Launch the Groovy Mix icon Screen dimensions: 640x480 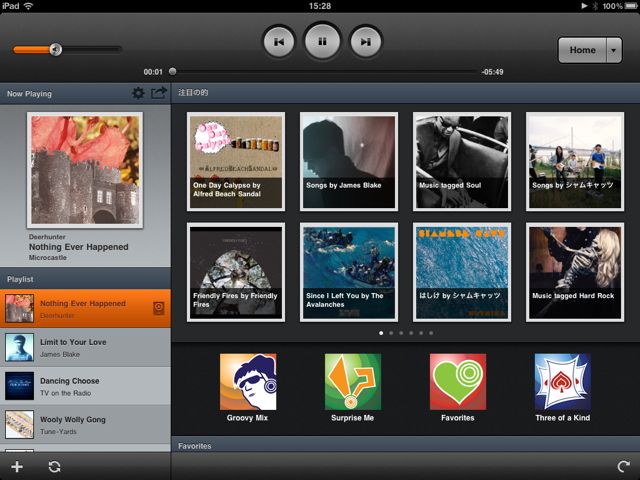(248, 382)
